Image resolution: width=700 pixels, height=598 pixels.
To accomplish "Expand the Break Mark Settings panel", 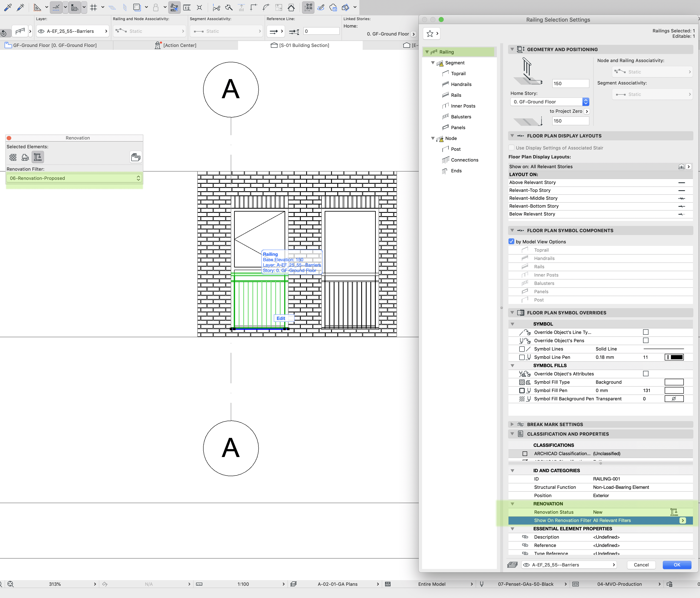I will (x=512, y=424).
